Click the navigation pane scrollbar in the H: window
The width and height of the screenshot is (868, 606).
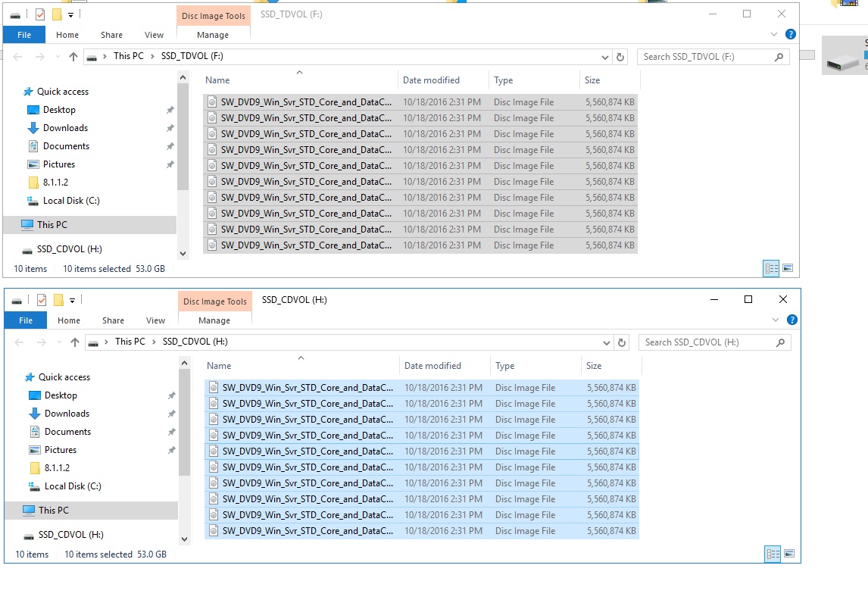coord(184,424)
